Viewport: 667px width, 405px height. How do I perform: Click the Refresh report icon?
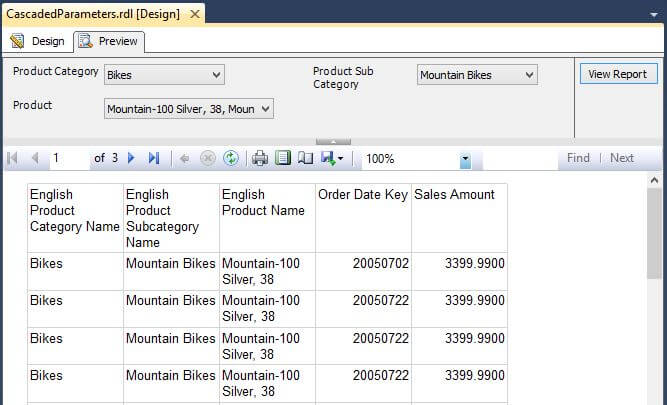231,158
